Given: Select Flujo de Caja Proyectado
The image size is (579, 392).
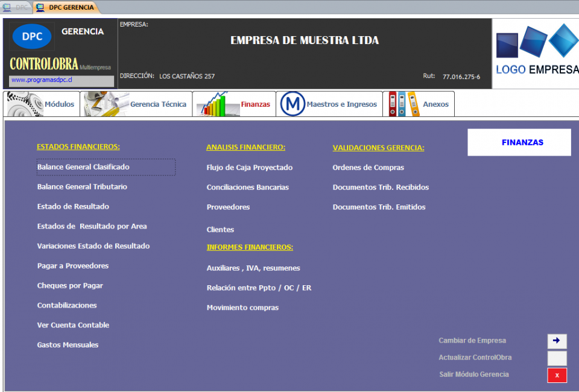Looking at the screenshot, I should point(249,168).
